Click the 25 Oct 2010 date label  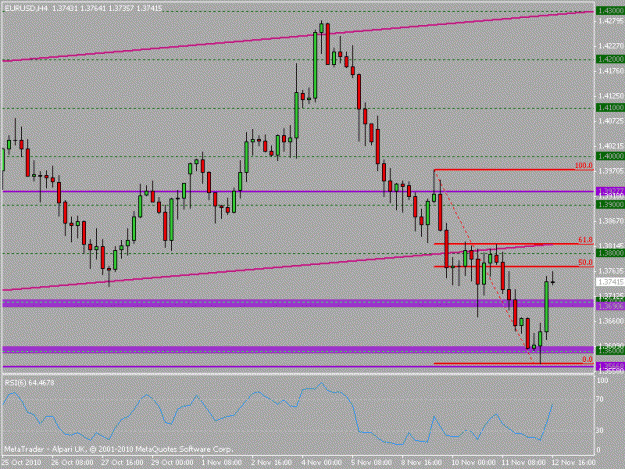[x=21, y=462]
